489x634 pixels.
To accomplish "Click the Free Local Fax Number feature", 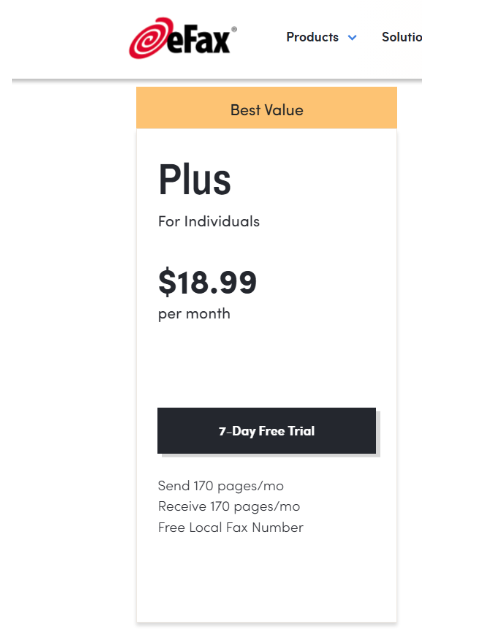I will tap(231, 528).
